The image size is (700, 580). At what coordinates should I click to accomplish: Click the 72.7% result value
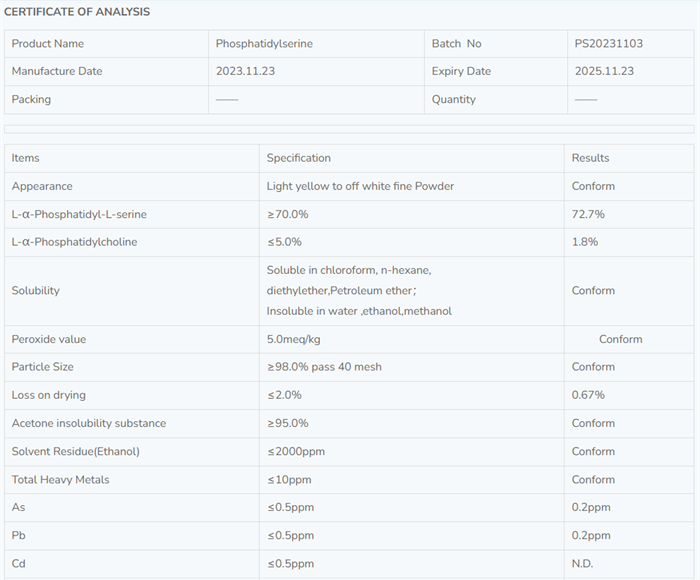588,214
